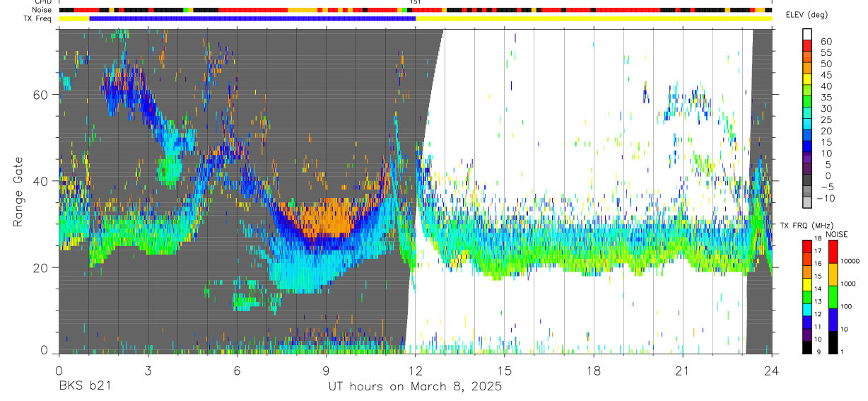
Task: Click Range Gate axis tick label 60
Action: point(41,94)
